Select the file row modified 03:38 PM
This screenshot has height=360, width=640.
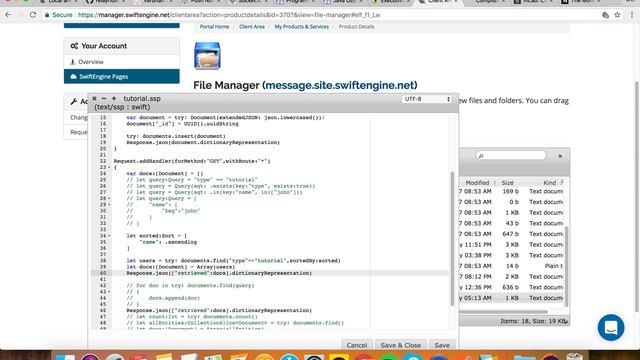[511, 255]
